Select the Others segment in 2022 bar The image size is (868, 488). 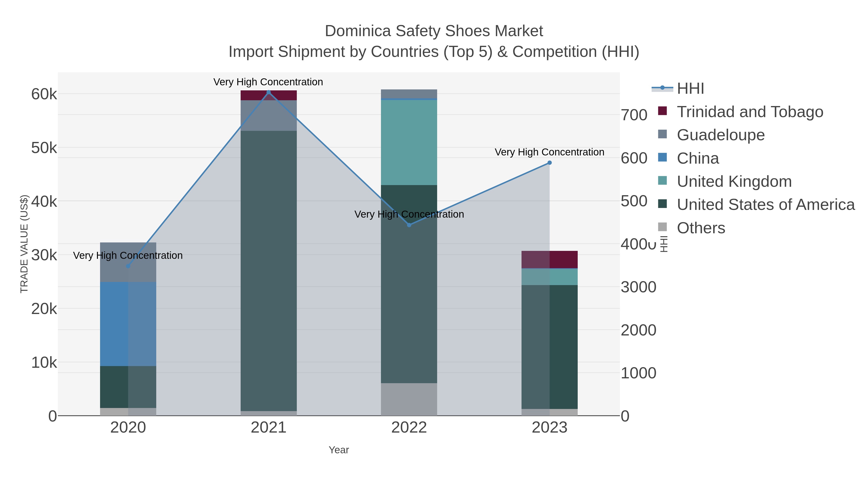pos(409,399)
